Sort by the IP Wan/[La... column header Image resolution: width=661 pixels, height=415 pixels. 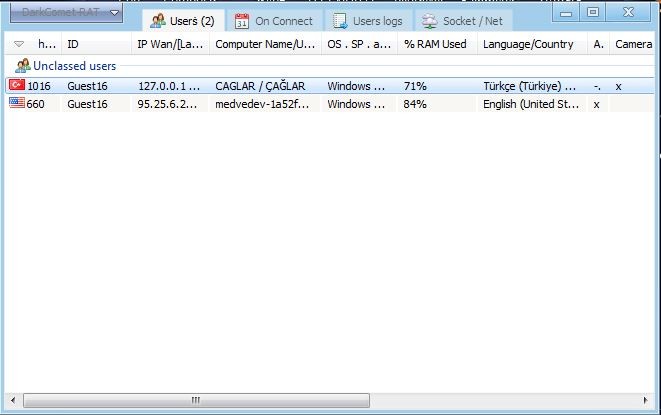(170, 44)
